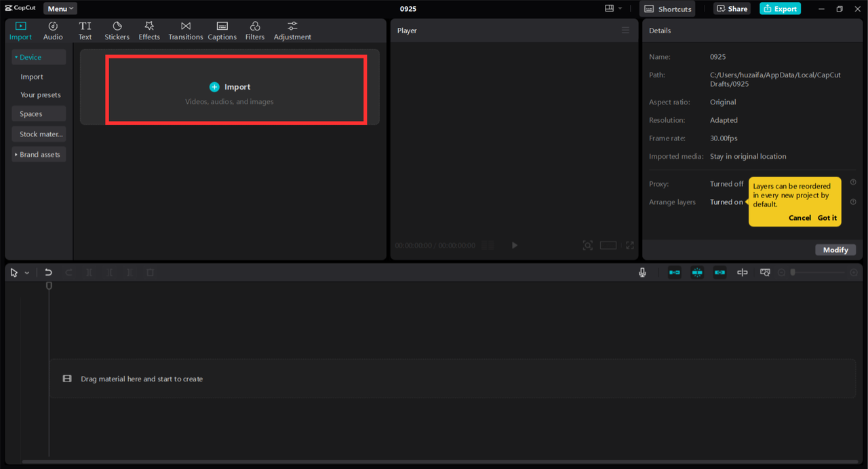
Task: Click the Undo icon in timeline toolbar
Action: 48,272
